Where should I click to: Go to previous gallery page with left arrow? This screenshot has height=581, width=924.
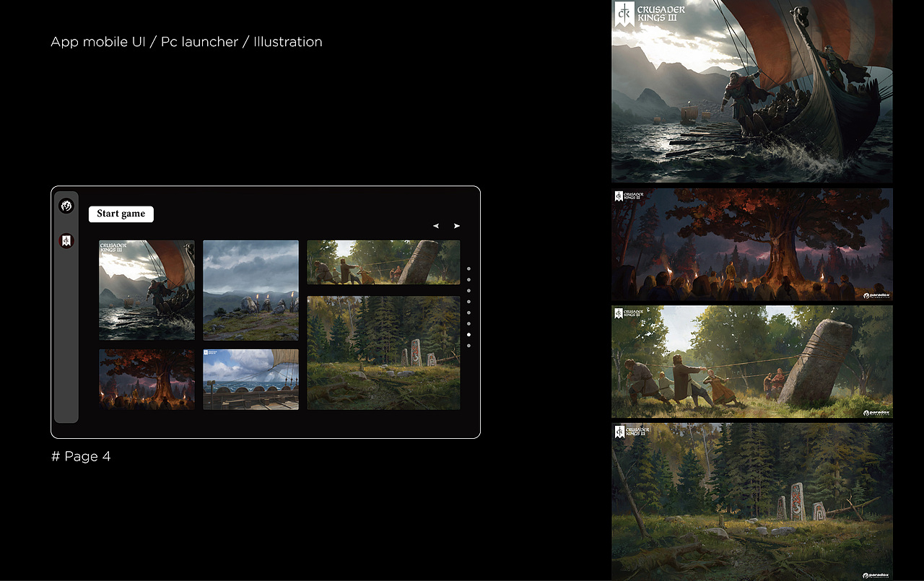(436, 226)
